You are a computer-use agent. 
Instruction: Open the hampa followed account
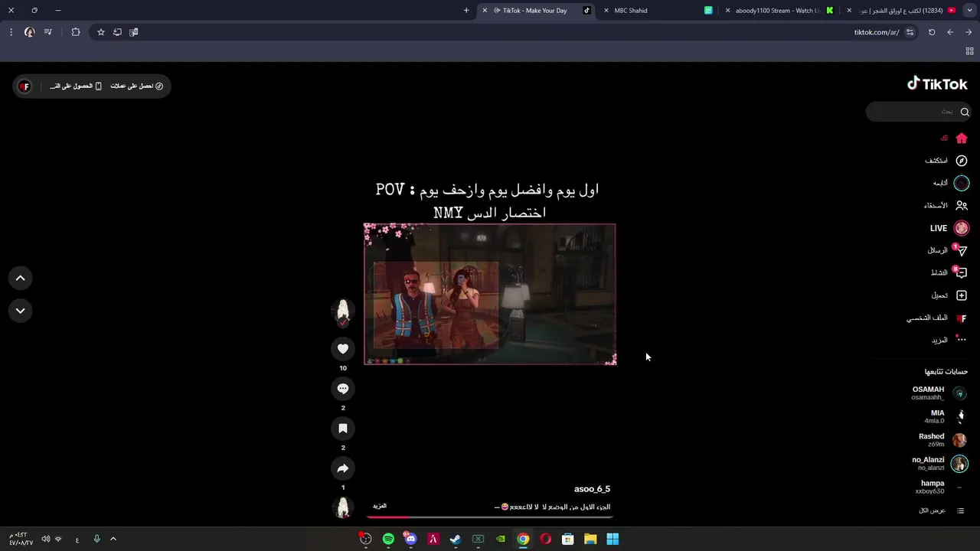point(942,487)
